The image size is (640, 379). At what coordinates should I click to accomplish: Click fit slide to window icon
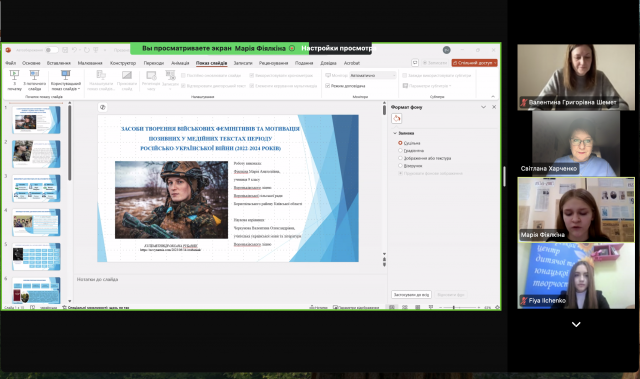click(497, 307)
